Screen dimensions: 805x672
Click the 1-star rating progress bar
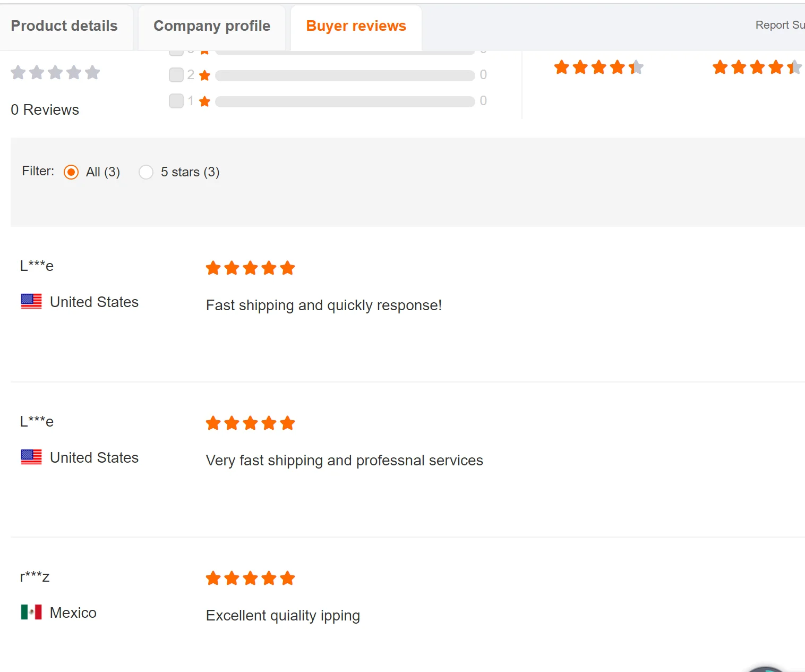pyautogui.click(x=345, y=101)
